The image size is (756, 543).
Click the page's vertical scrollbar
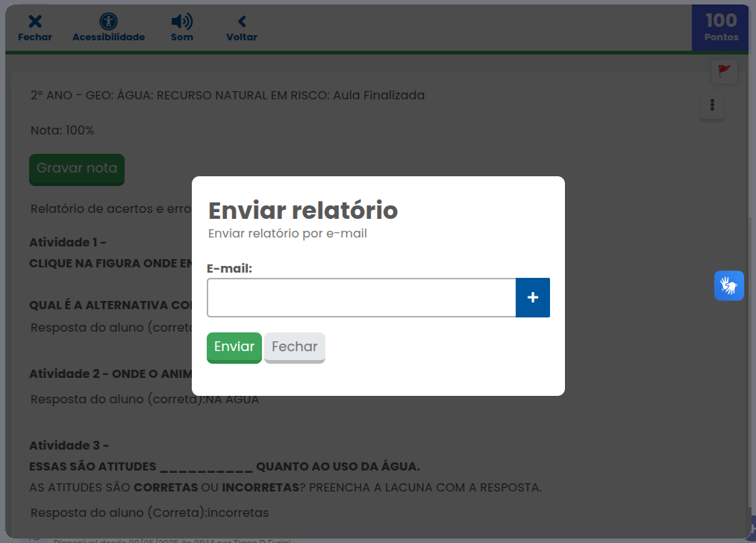pyautogui.click(x=752, y=336)
